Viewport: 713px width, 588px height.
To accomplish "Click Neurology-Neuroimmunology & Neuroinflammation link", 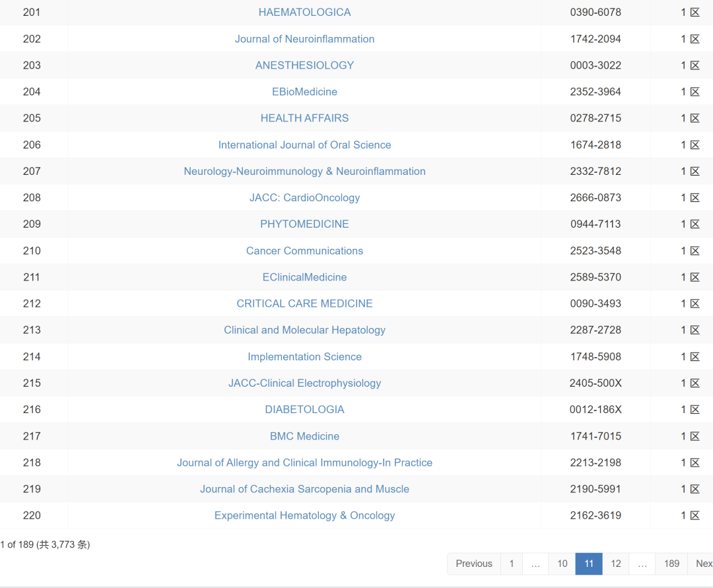I will click(304, 172).
